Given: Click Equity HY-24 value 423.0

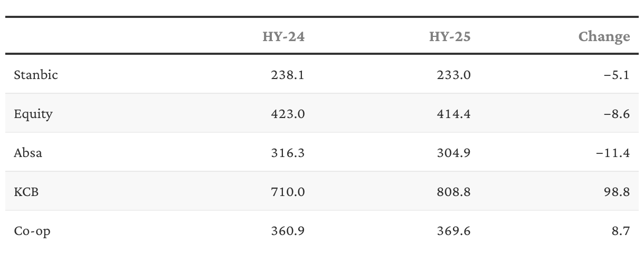Looking at the screenshot, I should pos(287,114).
